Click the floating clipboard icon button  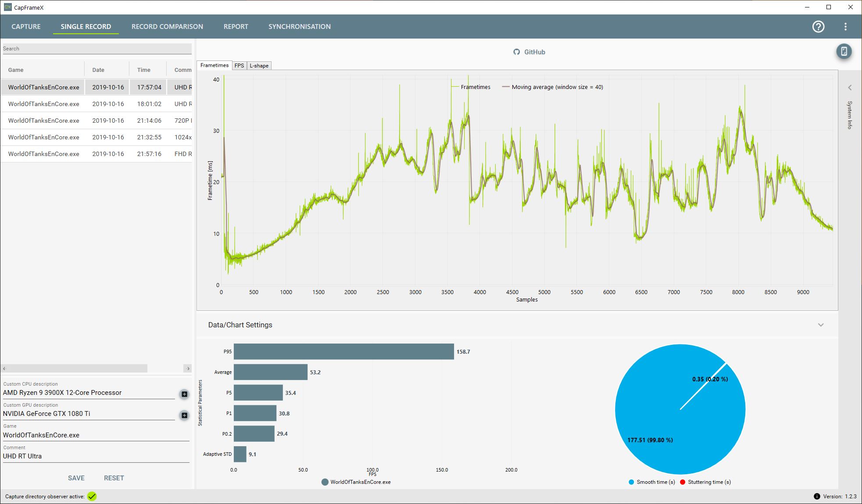[844, 51]
